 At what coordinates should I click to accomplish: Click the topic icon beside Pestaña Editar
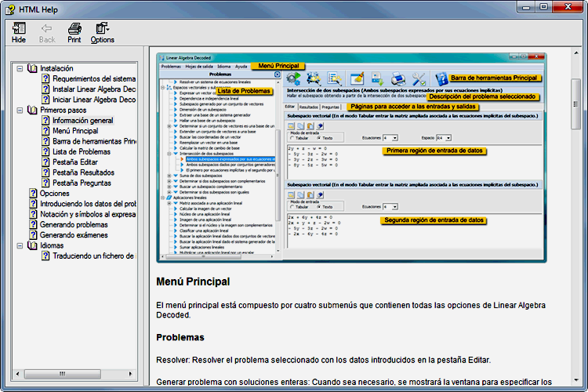45,162
